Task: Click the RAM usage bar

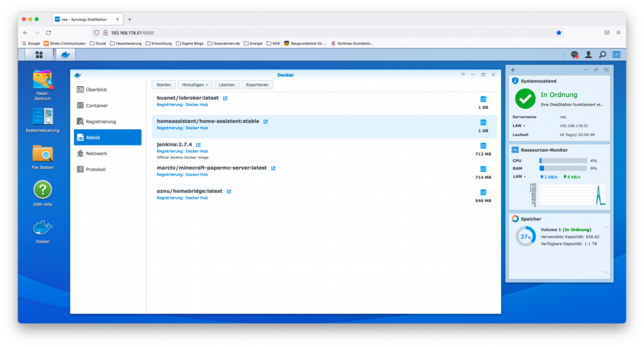Action: point(563,169)
